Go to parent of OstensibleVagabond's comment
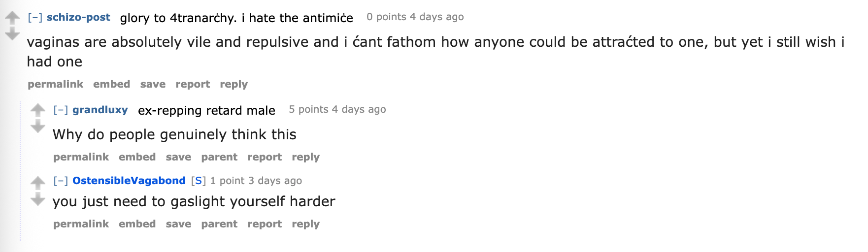Viewport: 868px width, 252px height. 219,224
